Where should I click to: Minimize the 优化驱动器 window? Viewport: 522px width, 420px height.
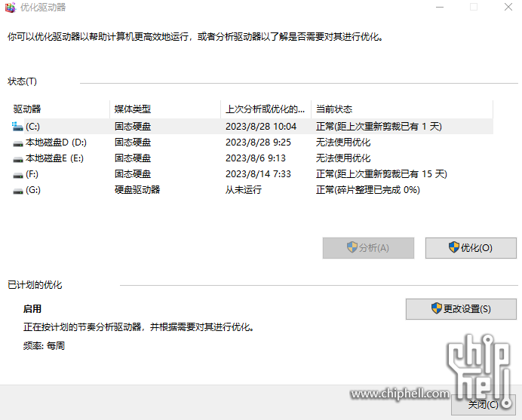pyautogui.click(x=440, y=7)
